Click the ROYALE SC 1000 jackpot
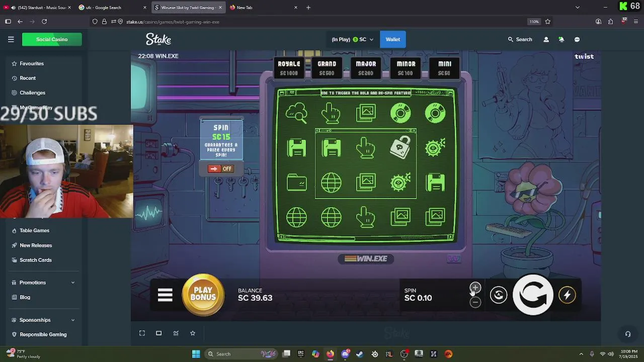Viewport: 644px width, 362px height. click(289, 68)
